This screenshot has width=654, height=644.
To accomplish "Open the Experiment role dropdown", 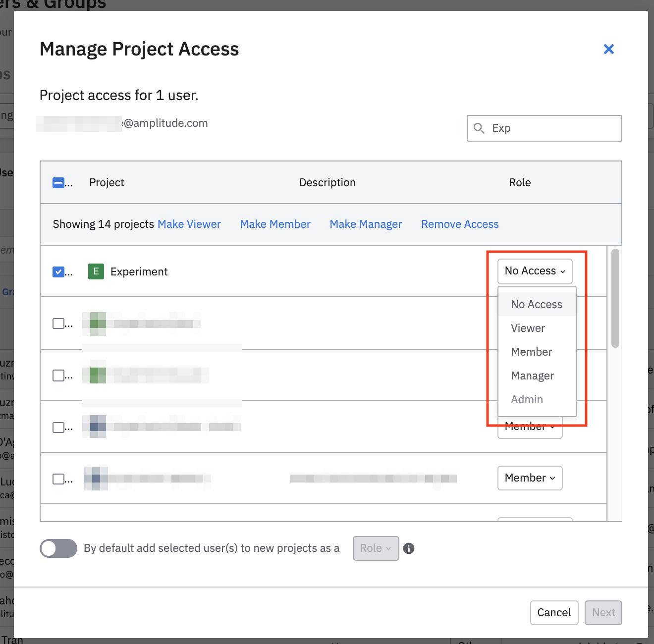I will click(x=535, y=271).
